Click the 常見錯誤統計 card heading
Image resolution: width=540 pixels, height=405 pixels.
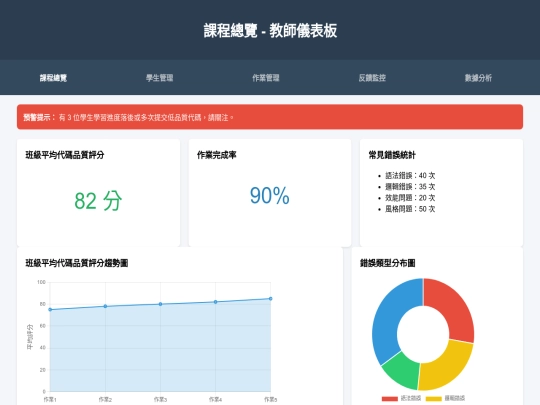[392, 155]
